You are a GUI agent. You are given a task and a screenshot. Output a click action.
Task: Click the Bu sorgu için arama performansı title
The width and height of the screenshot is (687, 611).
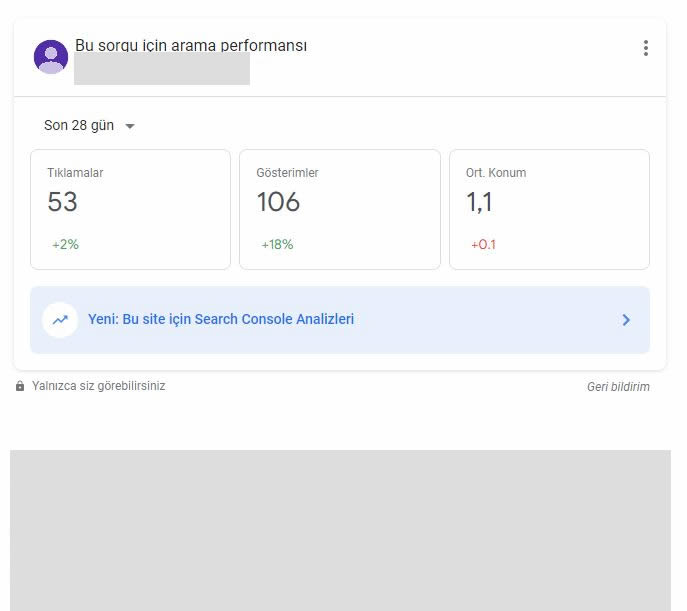(191, 46)
